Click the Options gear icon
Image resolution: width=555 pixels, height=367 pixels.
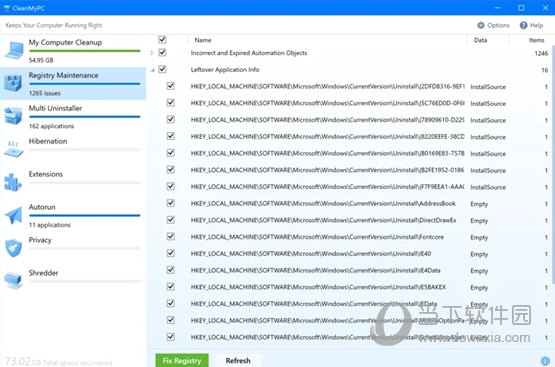tap(481, 25)
